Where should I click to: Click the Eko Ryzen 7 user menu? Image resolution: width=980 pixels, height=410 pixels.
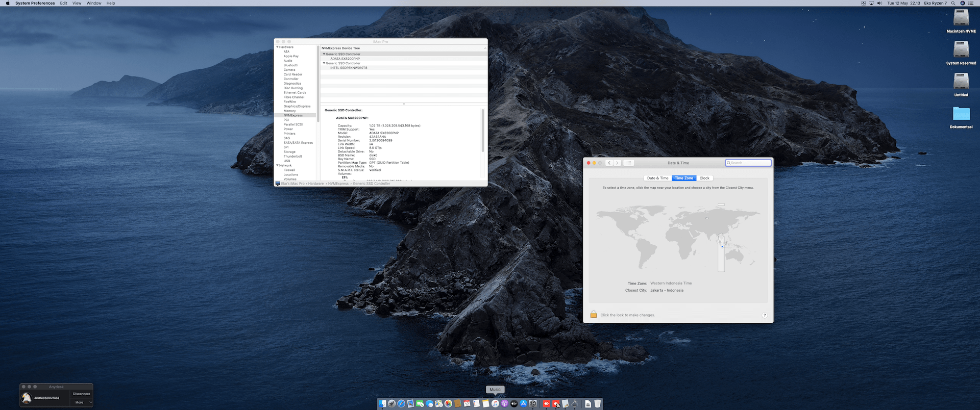pyautogui.click(x=935, y=3)
